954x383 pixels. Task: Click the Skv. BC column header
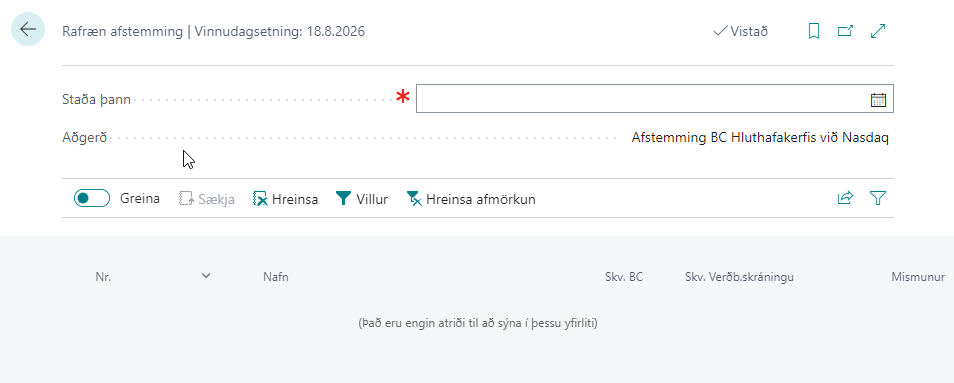tap(624, 277)
